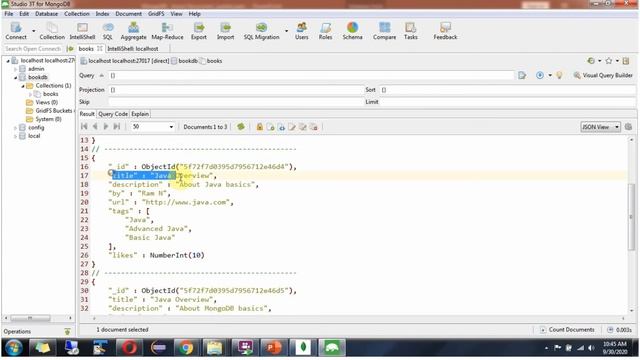Click the Query input field
The height and width of the screenshot is (360, 640).
point(311,75)
